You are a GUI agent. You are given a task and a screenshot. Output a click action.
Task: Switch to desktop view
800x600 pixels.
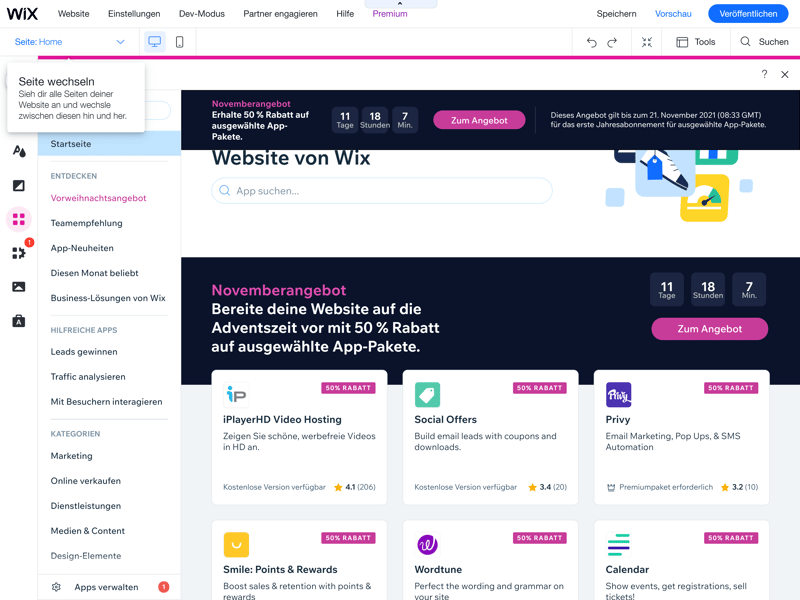point(155,42)
